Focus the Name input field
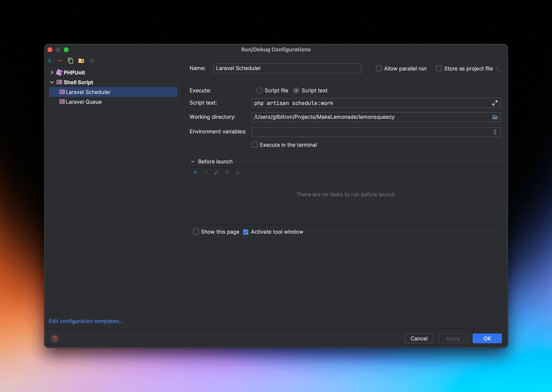This screenshot has width=552, height=392. coord(287,68)
